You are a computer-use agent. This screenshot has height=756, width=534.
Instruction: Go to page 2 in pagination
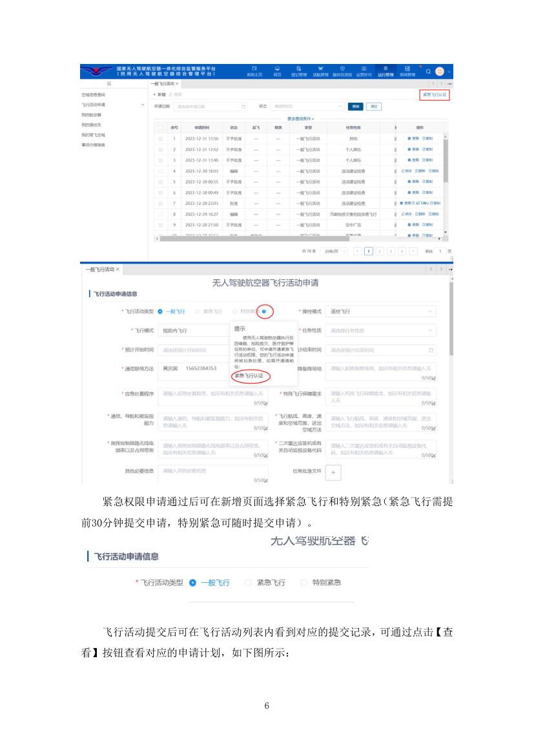click(x=380, y=251)
